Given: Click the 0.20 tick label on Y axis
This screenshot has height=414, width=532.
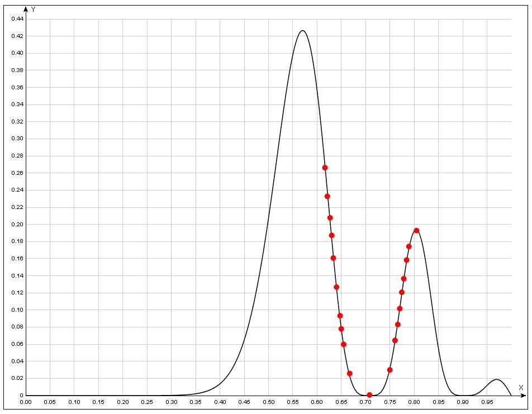Looking at the screenshot, I should 17,225.
